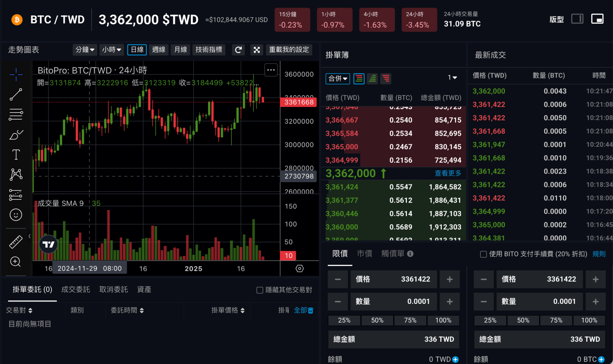Screen dimensions: 613x364
Task: Click 查看更多 view more link
Action: [x=448, y=173]
